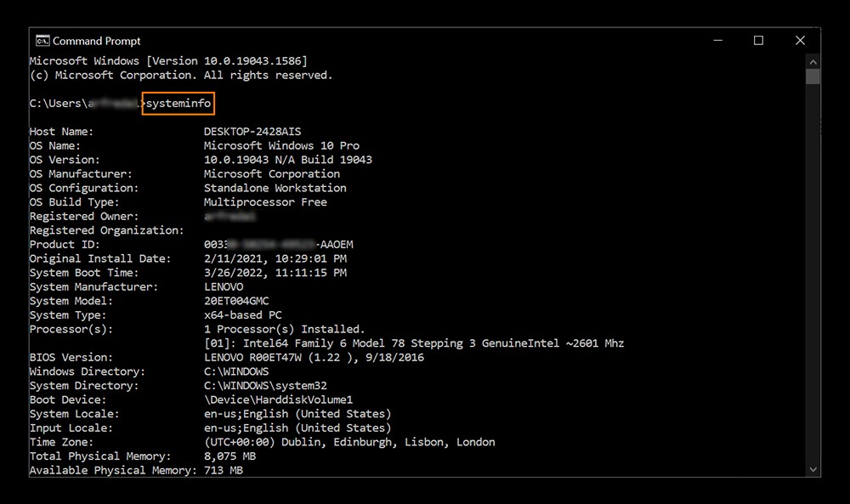850x504 pixels.
Task: Click '1 Processor(s) Installed.' text
Action: (285, 329)
